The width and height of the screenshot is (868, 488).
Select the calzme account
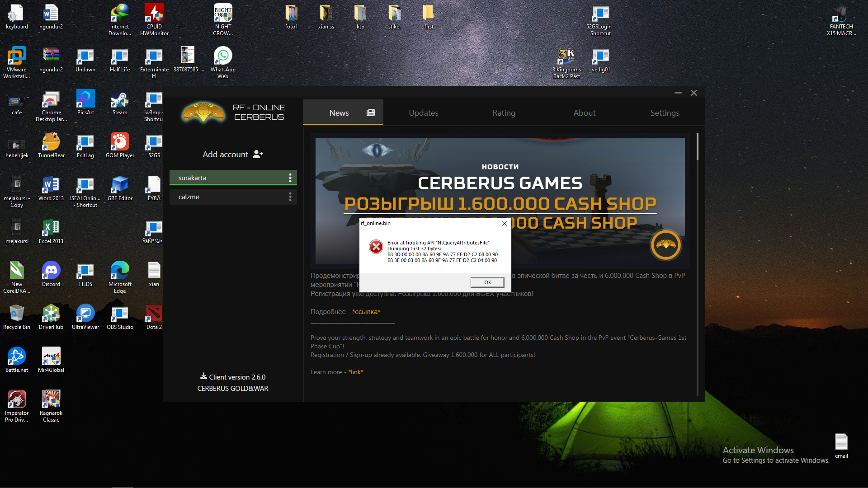tap(233, 197)
